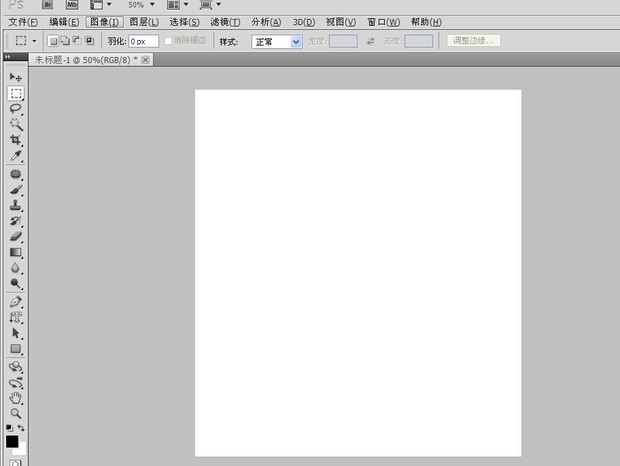The width and height of the screenshot is (620, 466).
Task: Toggle Add to selection mode
Action: tap(65, 41)
